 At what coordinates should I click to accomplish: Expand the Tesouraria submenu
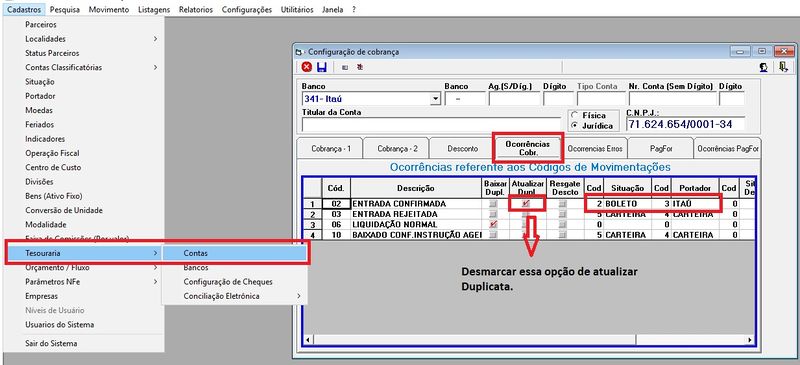156,253
